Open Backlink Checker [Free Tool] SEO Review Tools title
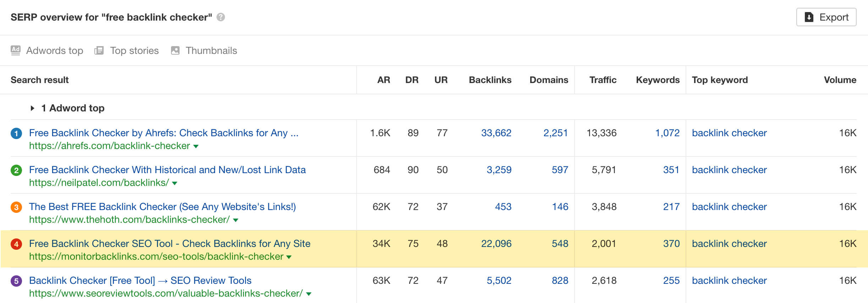The height and width of the screenshot is (303, 868). tap(140, 280)
